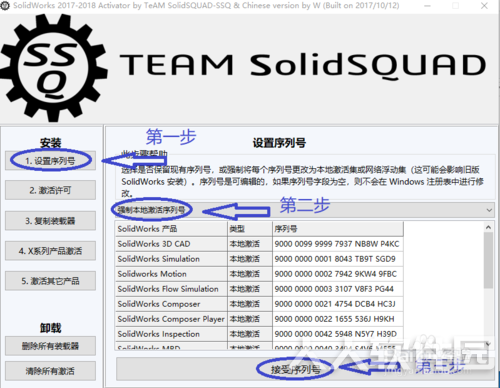
Task: Select step 4 X系列产品激活
Action: pos(50,251)
